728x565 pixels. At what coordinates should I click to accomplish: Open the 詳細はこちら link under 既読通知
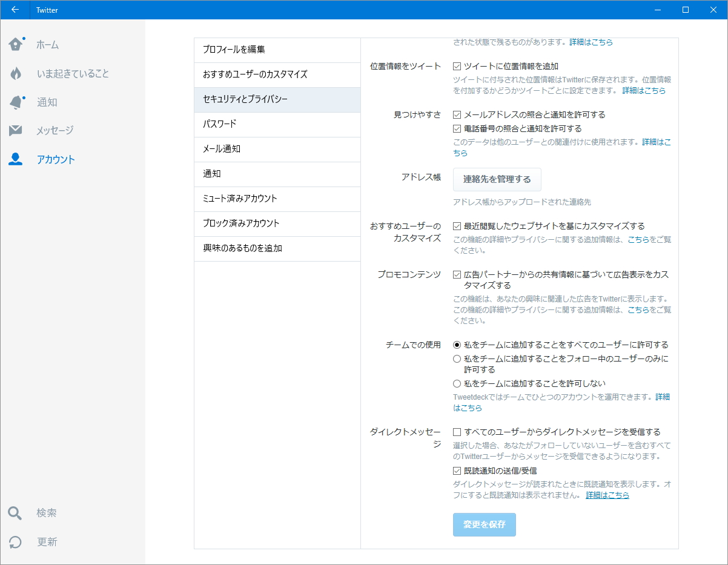click(x=607, y=495)
